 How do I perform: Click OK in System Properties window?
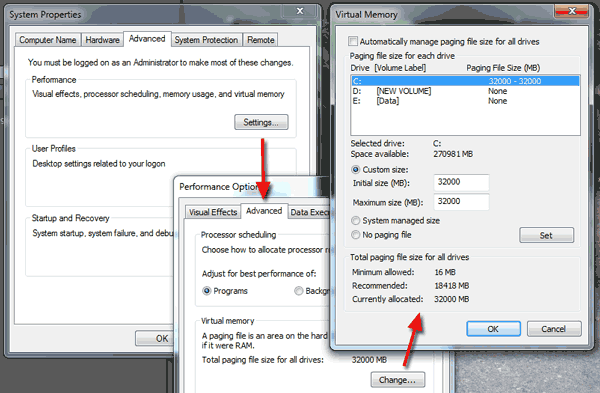(x=155, y=338)
